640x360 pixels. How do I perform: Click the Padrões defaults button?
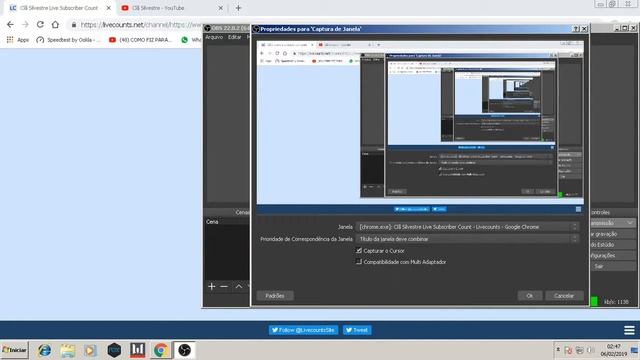(x=275, y=296)
